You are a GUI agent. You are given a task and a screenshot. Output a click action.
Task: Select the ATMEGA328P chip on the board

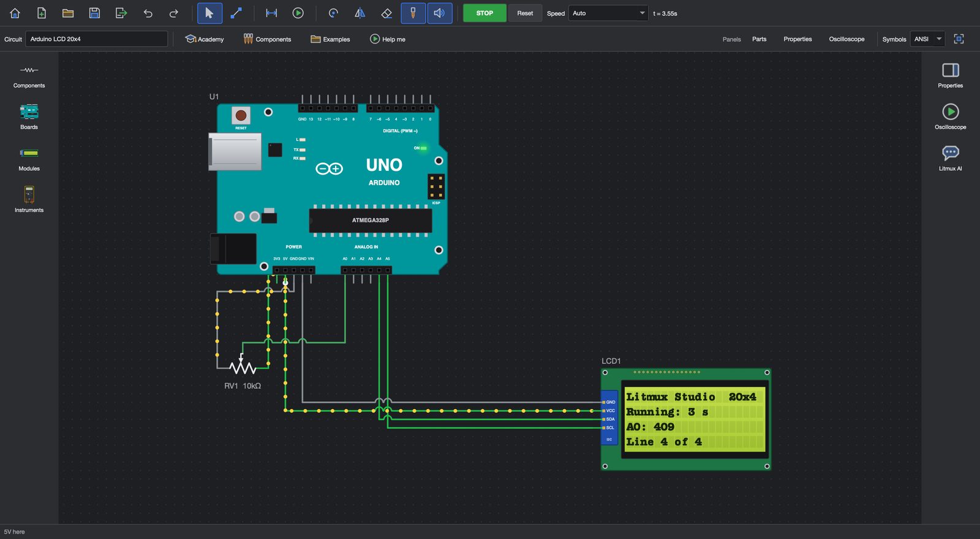(x=371, y=220)
